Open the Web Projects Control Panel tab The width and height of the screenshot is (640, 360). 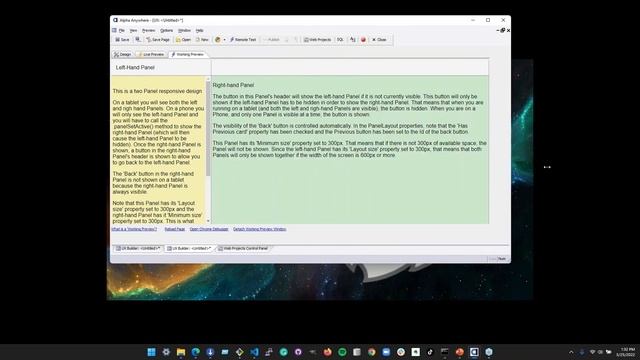243,248
